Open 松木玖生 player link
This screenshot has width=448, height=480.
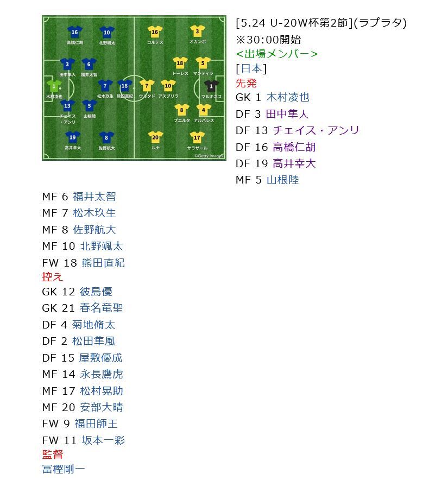click(x=94, y=213)
